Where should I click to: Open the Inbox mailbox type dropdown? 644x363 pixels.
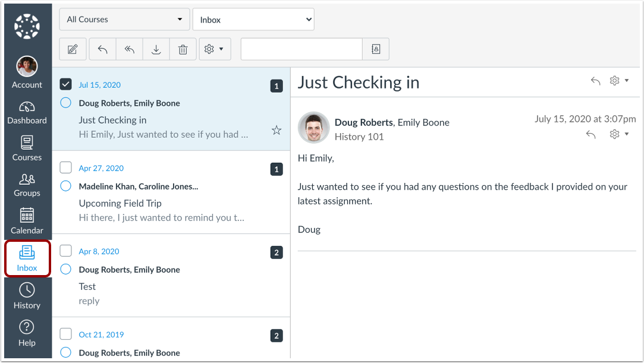253,19
